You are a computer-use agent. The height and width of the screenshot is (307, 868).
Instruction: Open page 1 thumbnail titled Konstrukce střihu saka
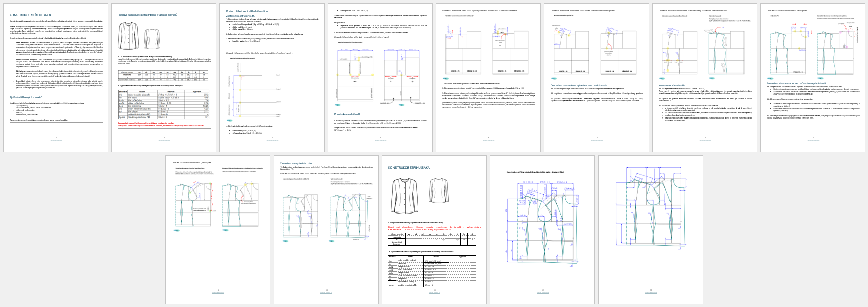point(56,77)
